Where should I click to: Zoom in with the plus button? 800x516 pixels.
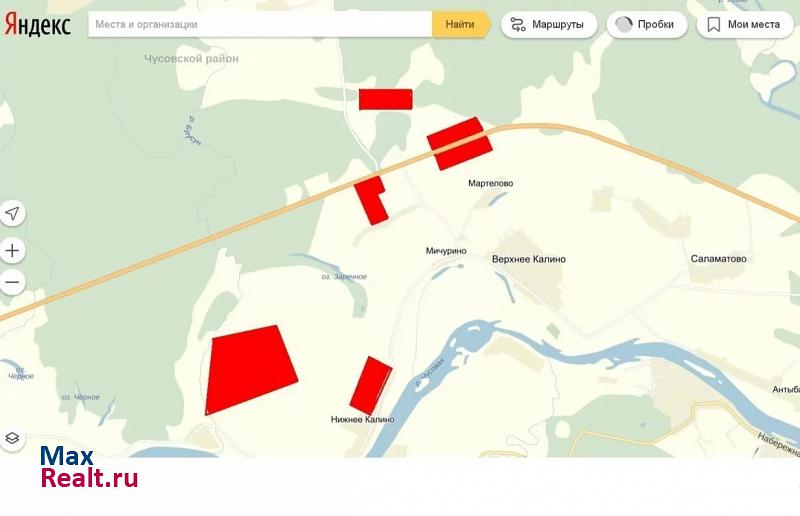[13, 250]
